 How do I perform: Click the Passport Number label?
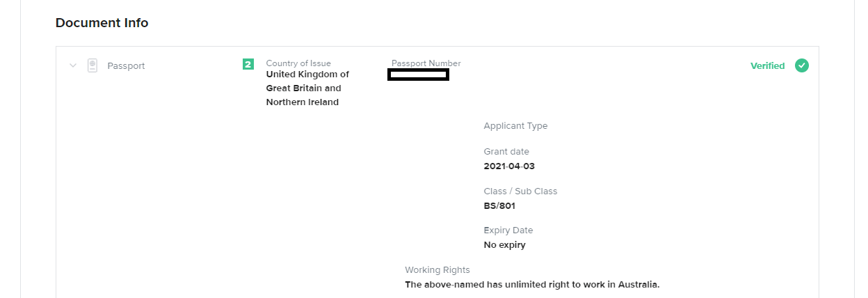[426, 63]
